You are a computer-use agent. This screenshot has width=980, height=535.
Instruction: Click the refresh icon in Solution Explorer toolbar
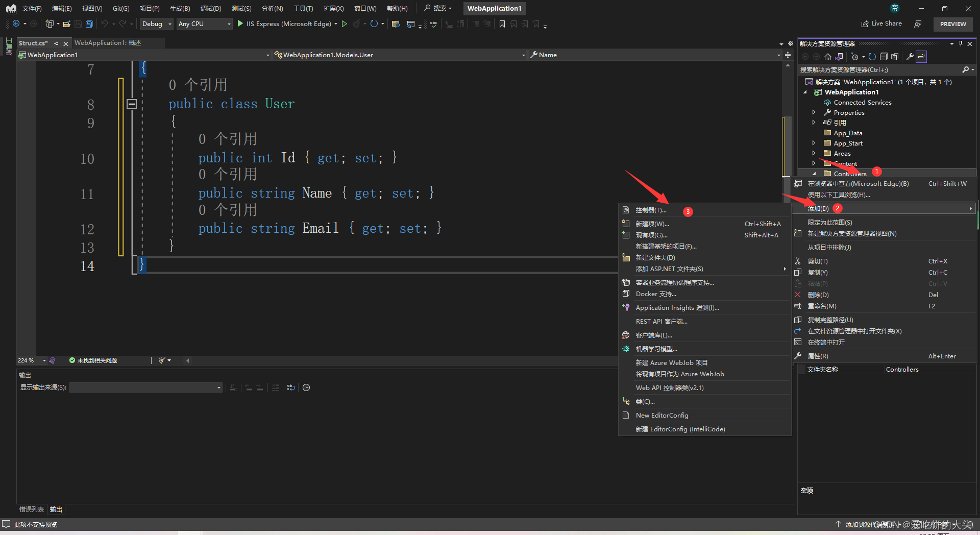(872, 57)
